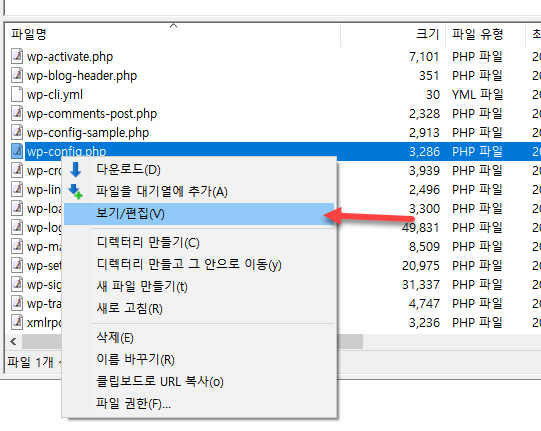Click the wp-config-sample.php file icon

[x=17, y=133]
